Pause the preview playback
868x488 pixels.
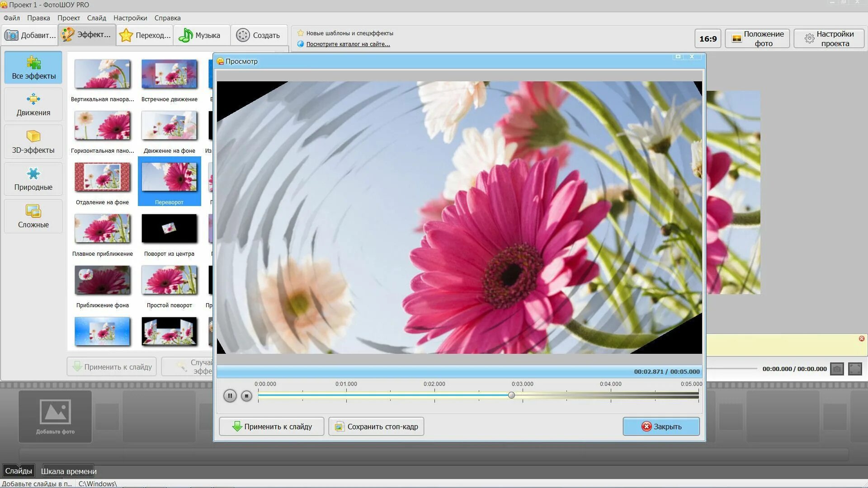pyautogui.click(x=230, y=396)
